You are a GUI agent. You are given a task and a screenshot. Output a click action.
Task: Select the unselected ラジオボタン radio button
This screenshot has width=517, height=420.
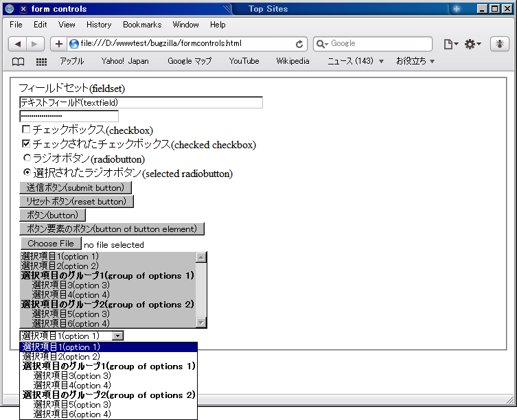pos(27,158)
